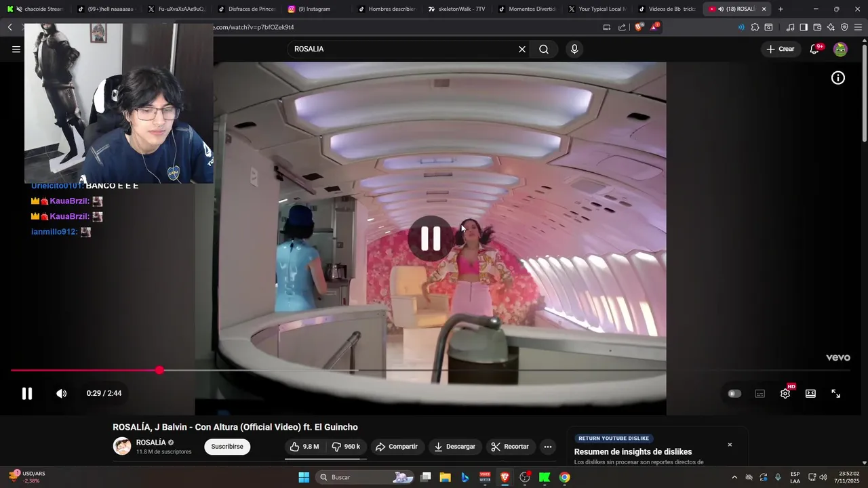Dislike the video with 960 k thumbs down
The image size is (868, 488).
(346, 447)
